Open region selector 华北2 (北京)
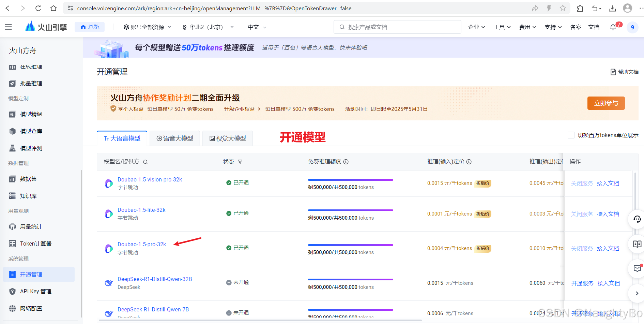Image resolution: width=644 pixels, height=324 pixels. coord(208,27)
